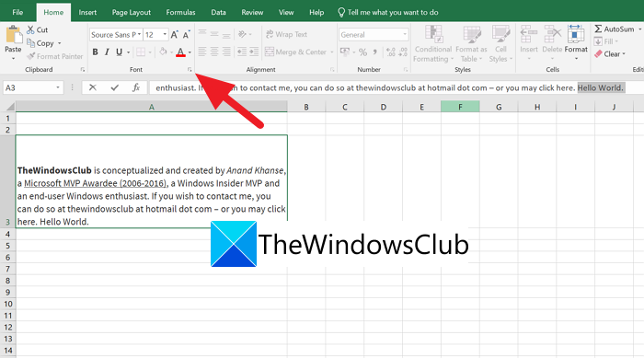Open the Fill menu
Screen dimensions: 644x358
(x=605, y=41)
